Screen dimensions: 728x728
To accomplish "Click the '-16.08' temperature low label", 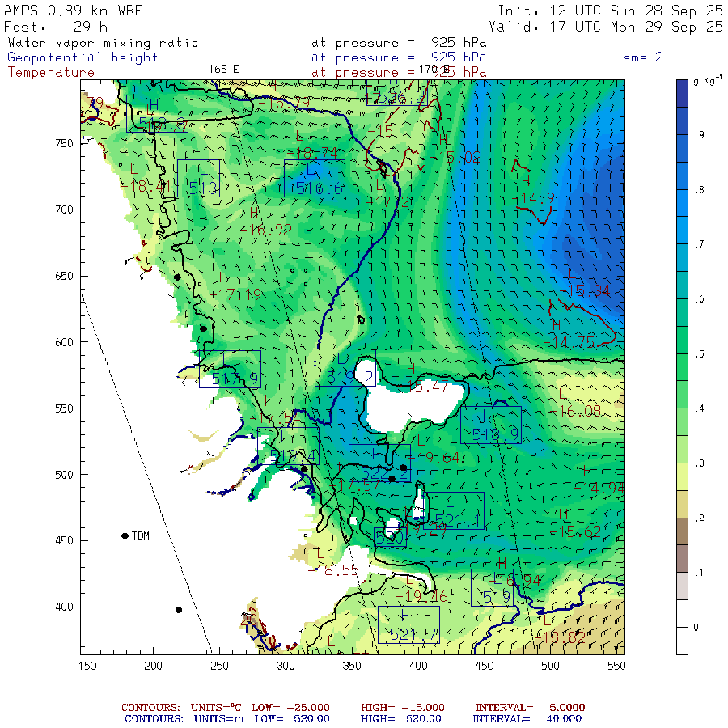I will [x=575, y=412].
